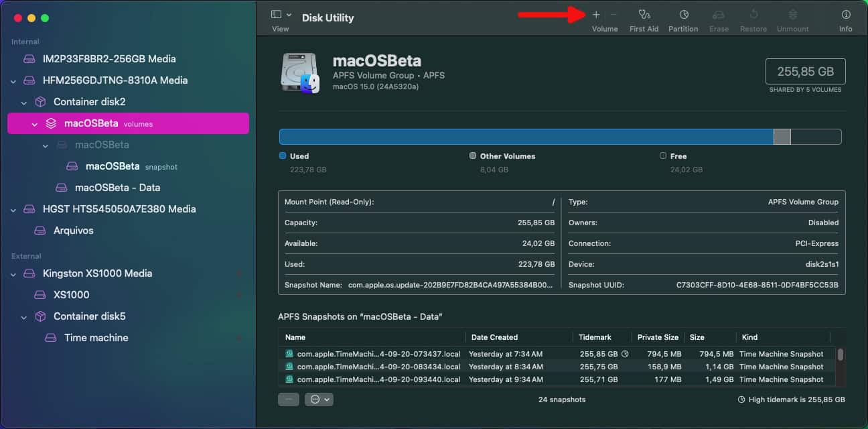This screenshot has height=429, width=868.
Task: Click the Container disk5 cube icon
Action: click(x=40, y=316)
